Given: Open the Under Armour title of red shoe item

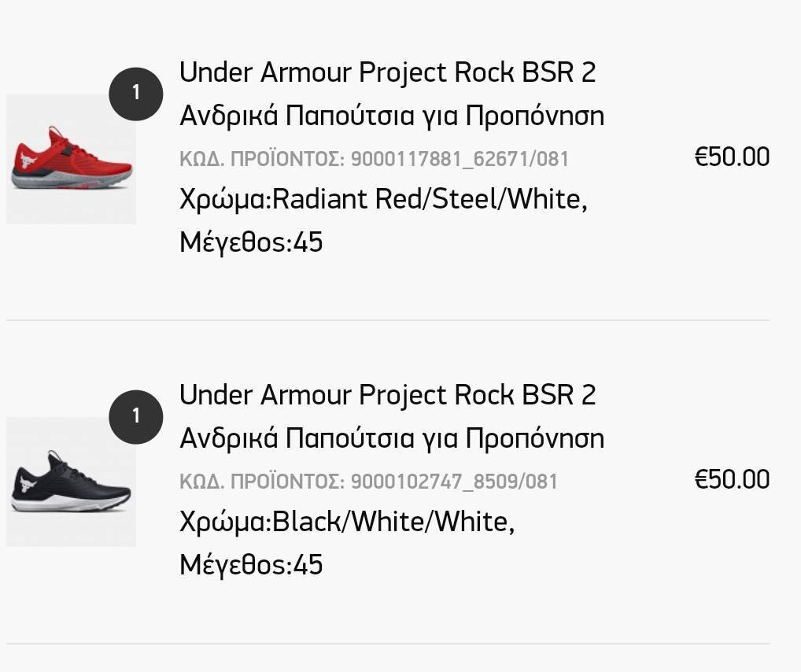Looking at the screenshot, I should [x=388, y=72].
